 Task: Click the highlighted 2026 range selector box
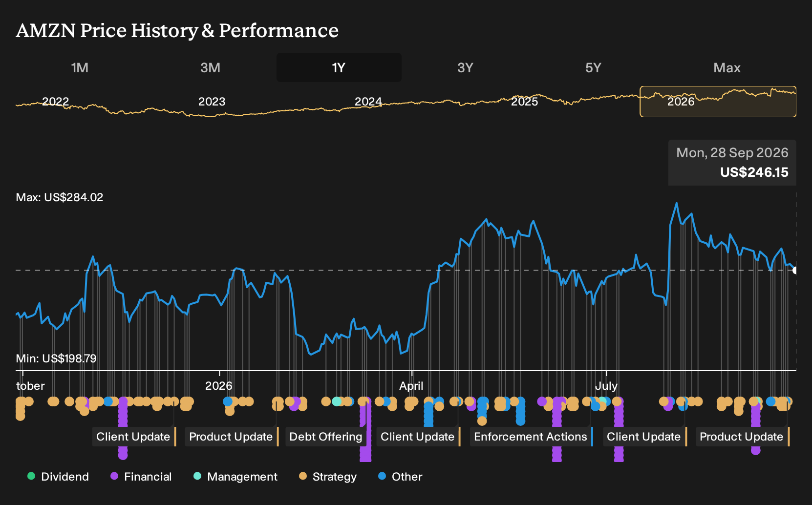[x=718, y=102]
